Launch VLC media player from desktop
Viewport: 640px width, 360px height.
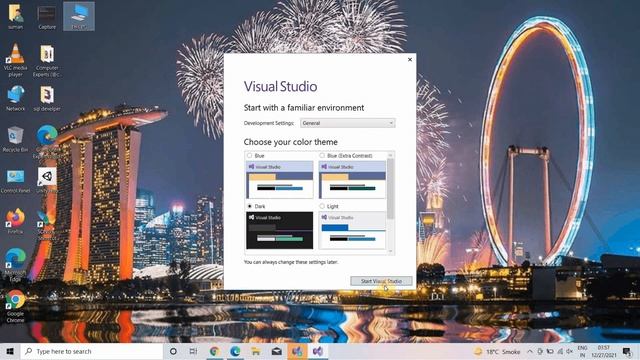coord(16,60)
